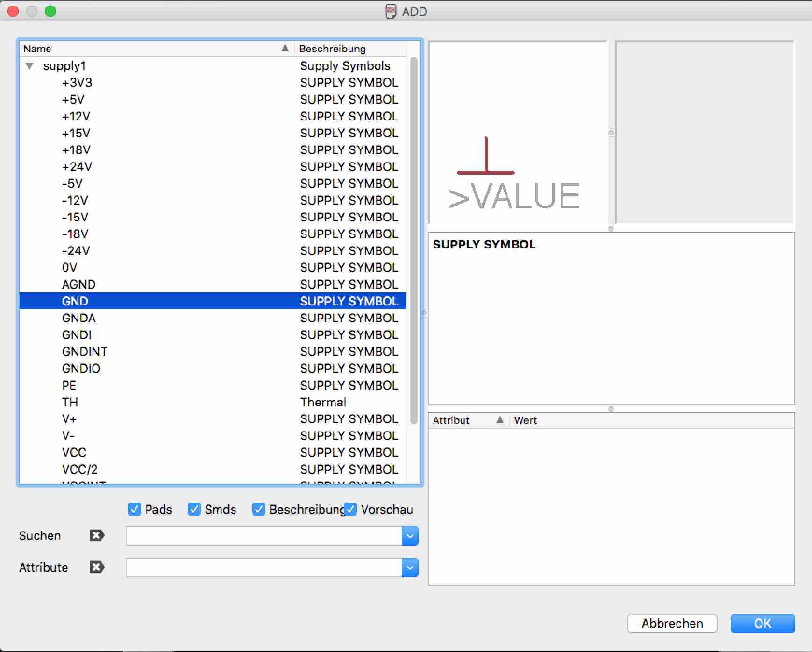Screen dimensions: 812x652
Task: Click inside the Suchen text field
Action: [x=264, y=536]
